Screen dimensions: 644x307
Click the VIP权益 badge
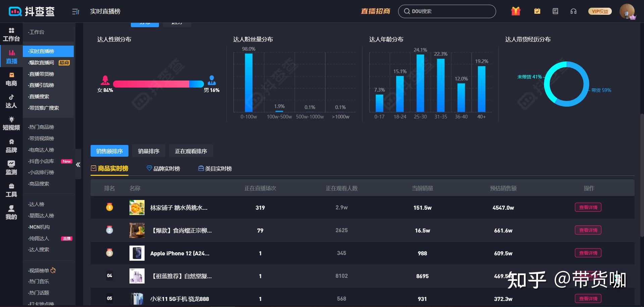coord(600,11)
